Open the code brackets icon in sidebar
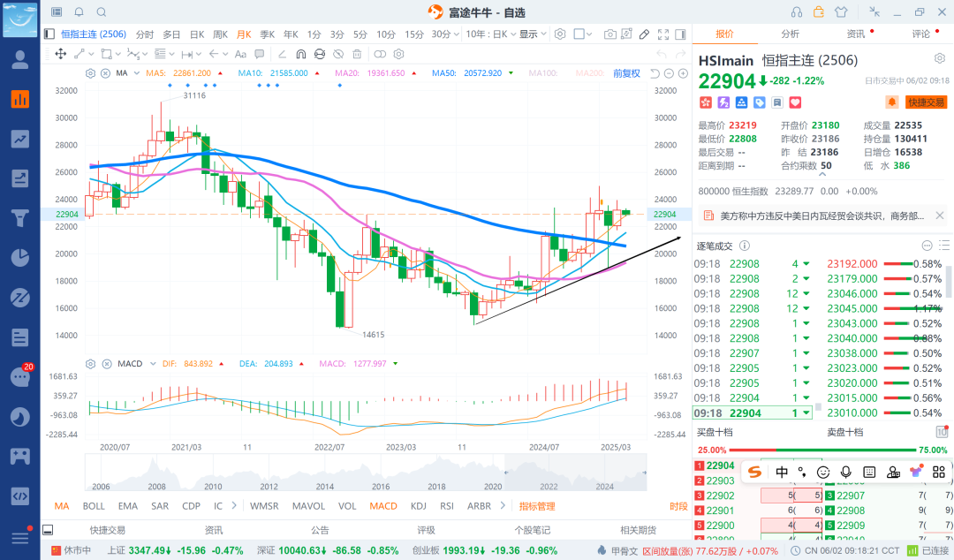This screenshot has width=954, height=560. tap(20, 496)
